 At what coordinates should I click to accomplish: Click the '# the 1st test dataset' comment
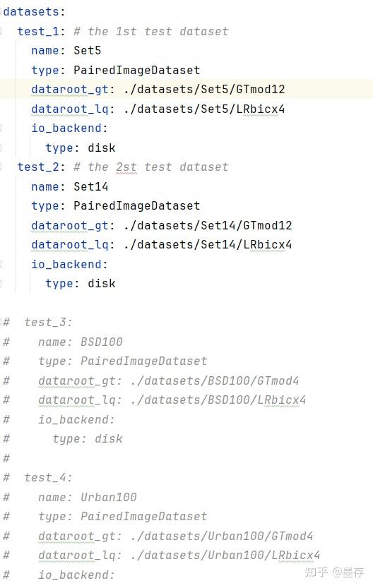[150, 31]
